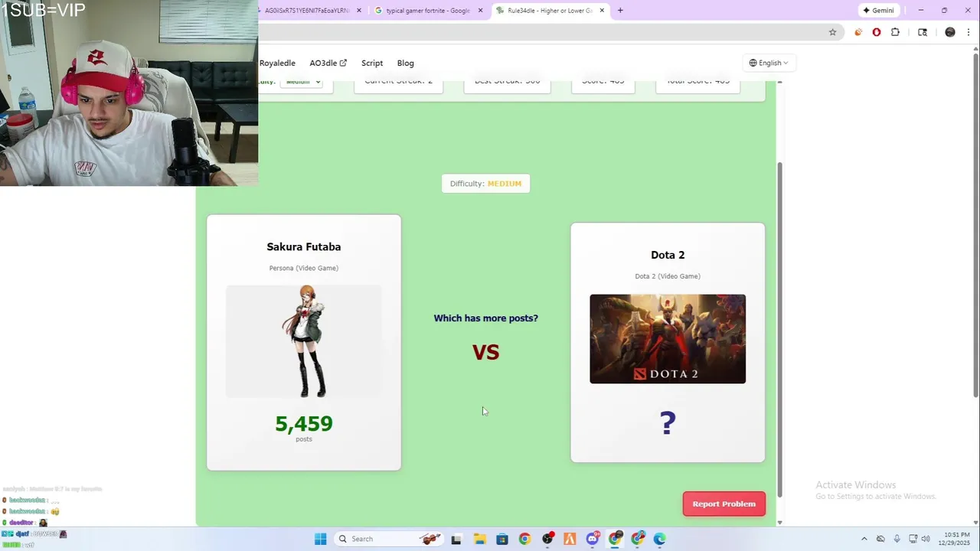Open the difficulty Medium select box
Image resolution: width=980 pixels, height=551 pixels.
click(302, 82)
